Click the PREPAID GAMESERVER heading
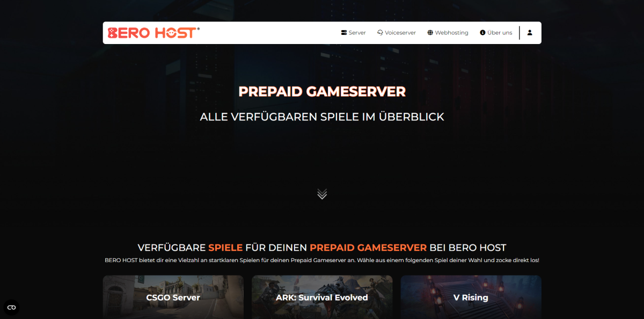The width and height of the screenshot is (644, 319). pos(322,91)
